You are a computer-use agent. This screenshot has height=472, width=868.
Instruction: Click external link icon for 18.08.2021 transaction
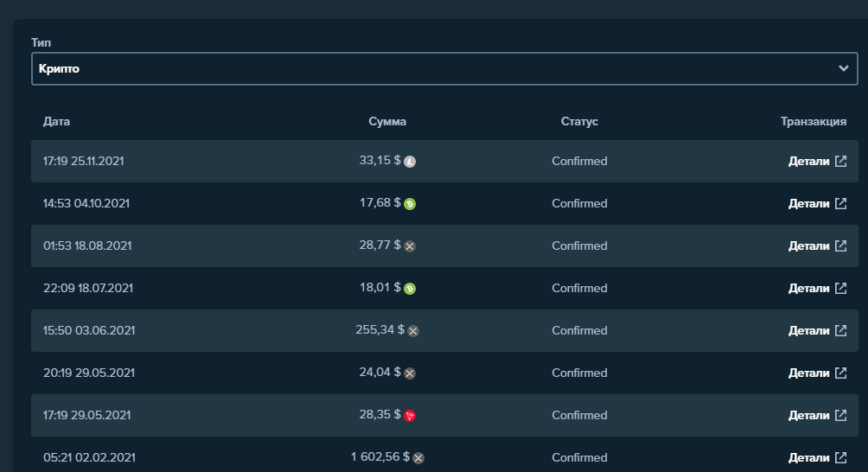click(840, 246)
